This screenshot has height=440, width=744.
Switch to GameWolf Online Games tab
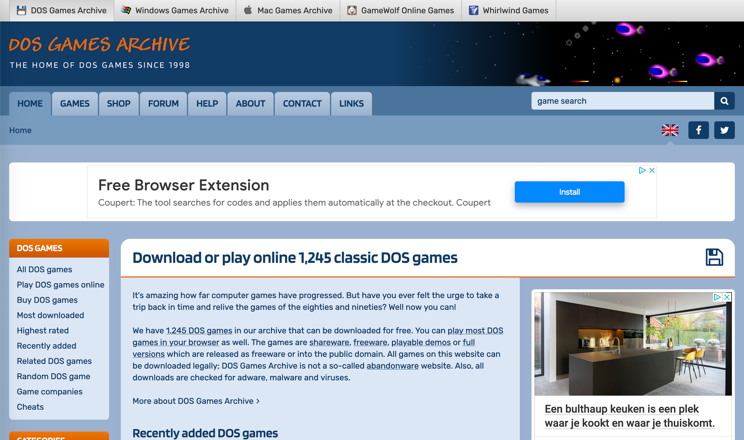tap(401, 10)
